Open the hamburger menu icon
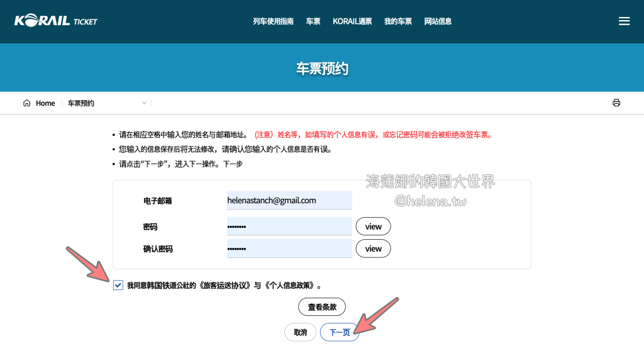This screenshot has width=644, height=348. [624, 21]
